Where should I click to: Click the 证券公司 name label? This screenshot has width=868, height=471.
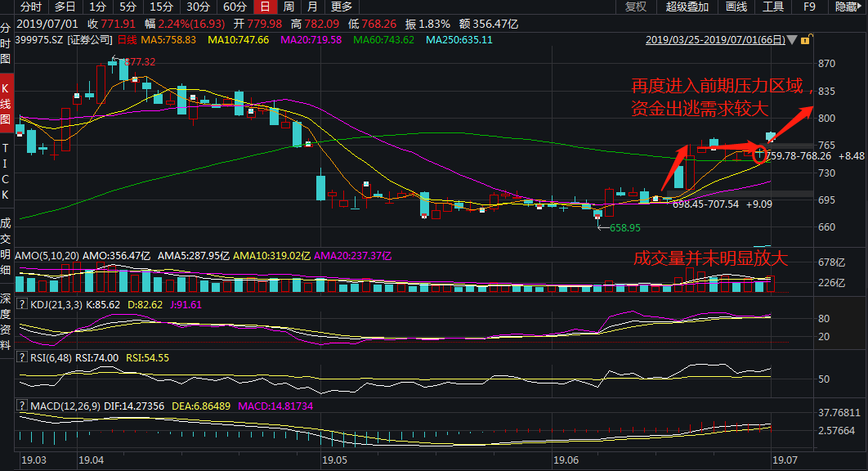coord(90,40)
